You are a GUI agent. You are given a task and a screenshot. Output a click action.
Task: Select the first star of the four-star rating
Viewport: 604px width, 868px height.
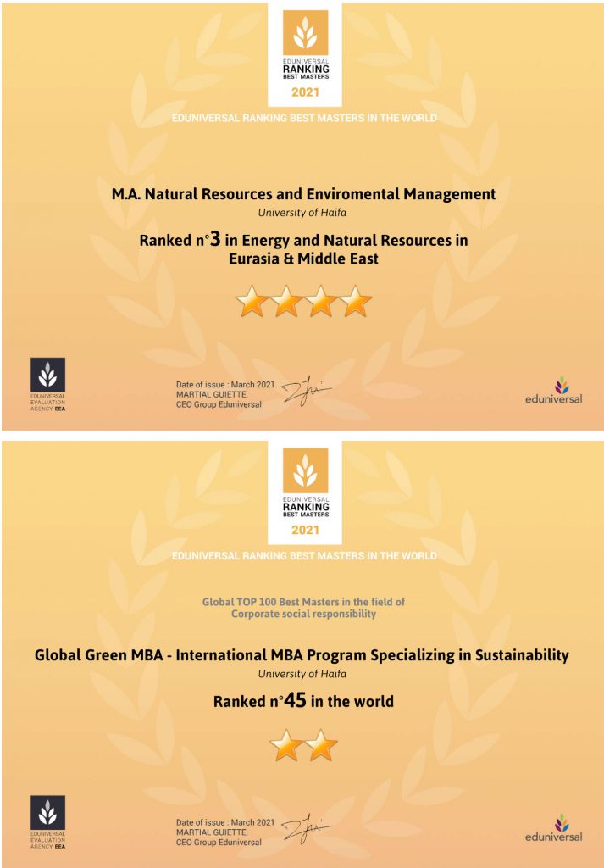pyautogui.click(x=252, y=301)
